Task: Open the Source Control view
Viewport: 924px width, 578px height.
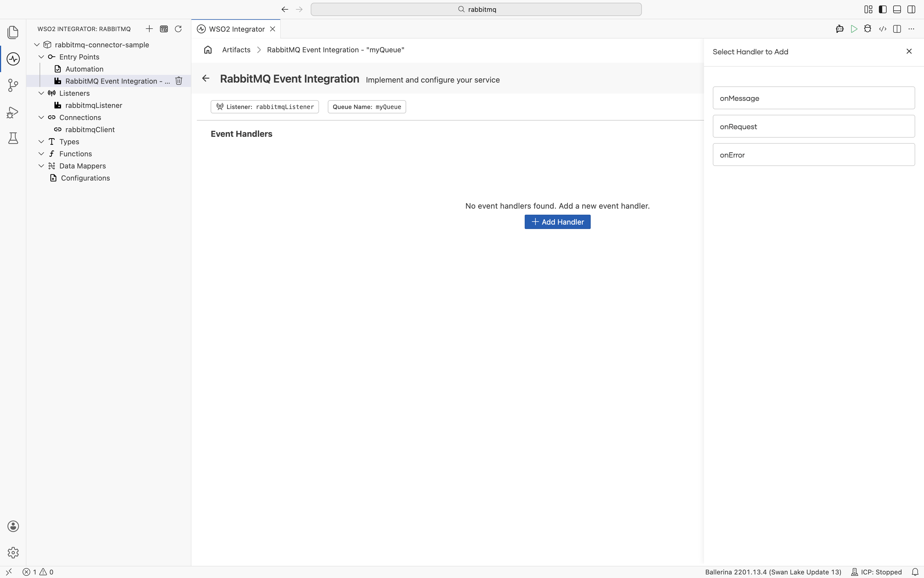Action: click(x=13, y=85)
